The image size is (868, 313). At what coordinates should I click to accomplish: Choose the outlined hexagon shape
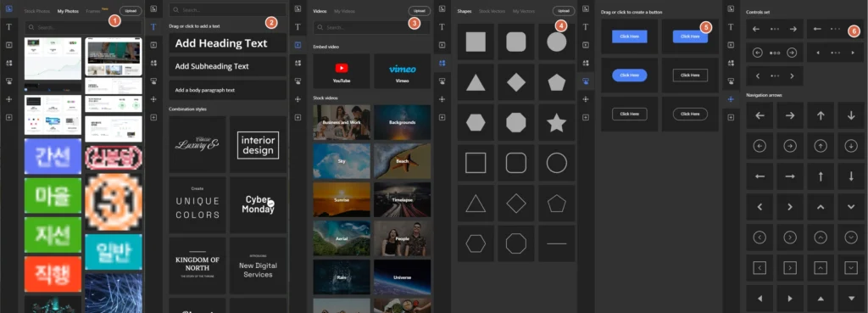tap(476, 243)
